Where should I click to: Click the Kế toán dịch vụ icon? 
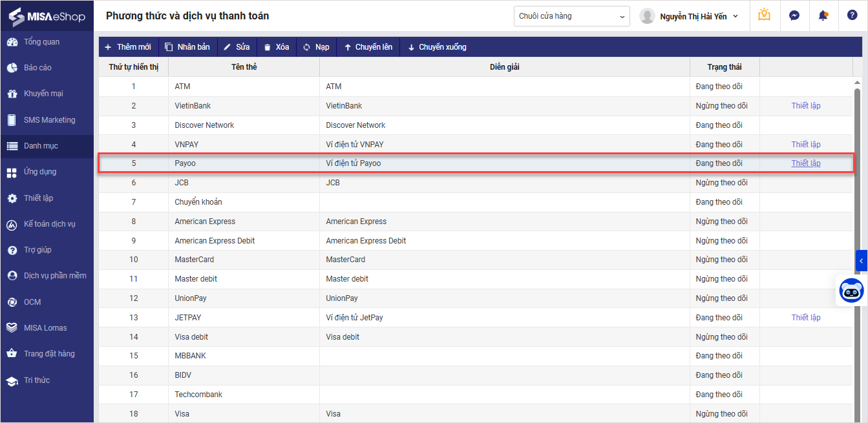[x=12, y=224]
